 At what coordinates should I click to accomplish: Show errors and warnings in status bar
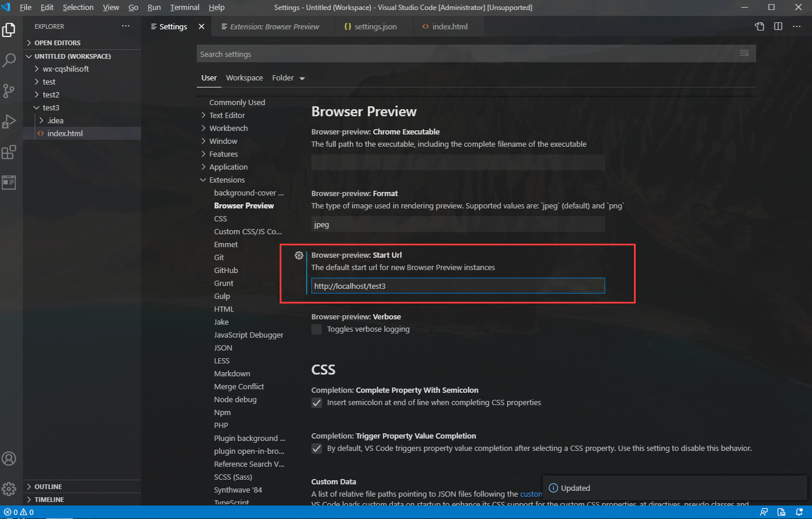19,512
